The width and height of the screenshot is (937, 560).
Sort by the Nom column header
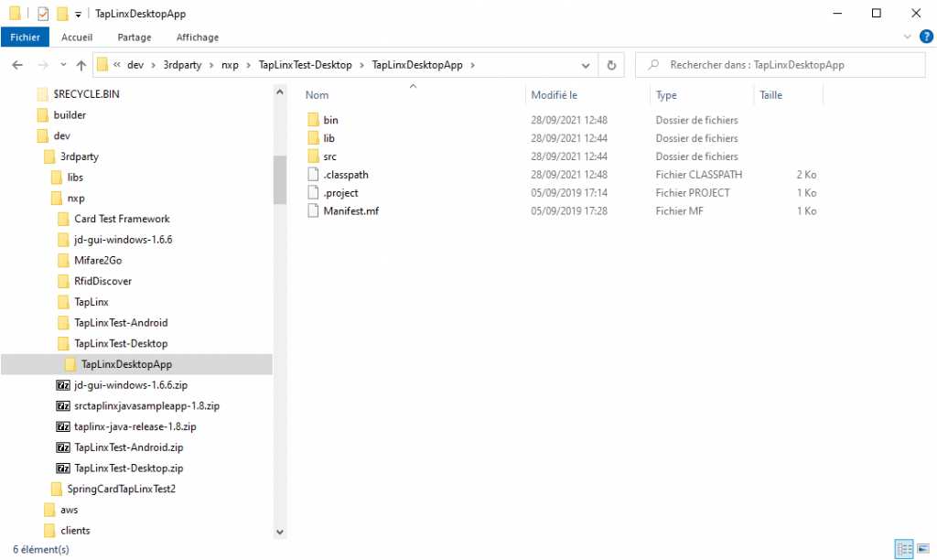317,95
